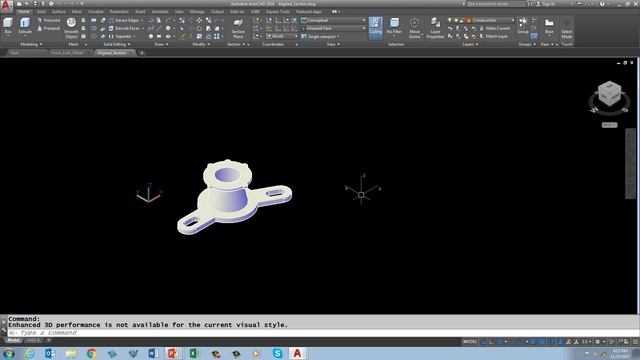Expand the Modeling panel
This screenshot has height=360, width=640.
[31, 44]
